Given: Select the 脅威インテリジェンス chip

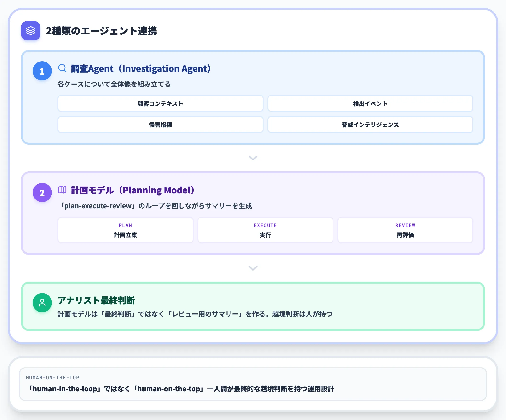Looking at the screenshot, I should pyautogui.click(x=370, y=125).
